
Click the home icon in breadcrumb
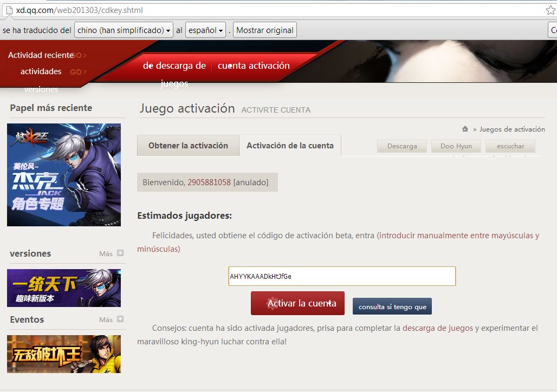(x=465, y=129)
